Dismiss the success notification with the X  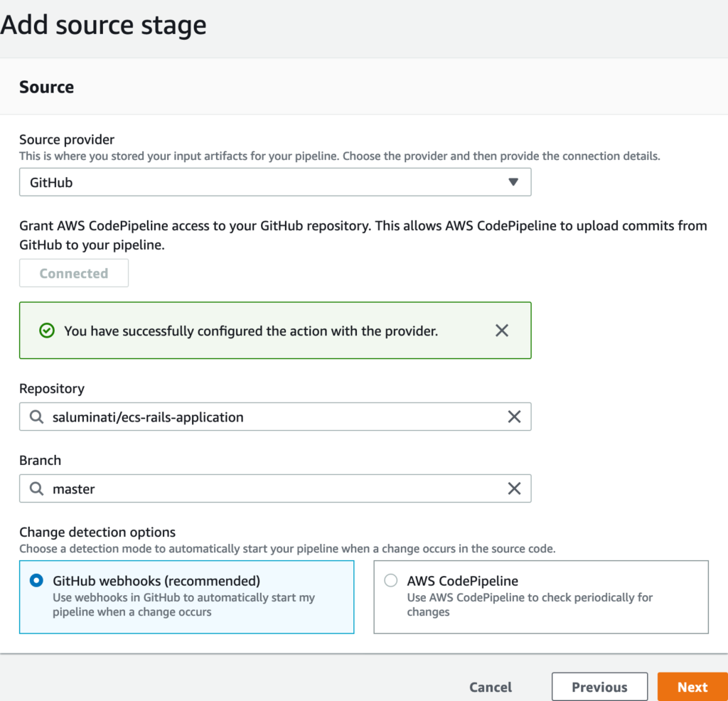point(502,331)
